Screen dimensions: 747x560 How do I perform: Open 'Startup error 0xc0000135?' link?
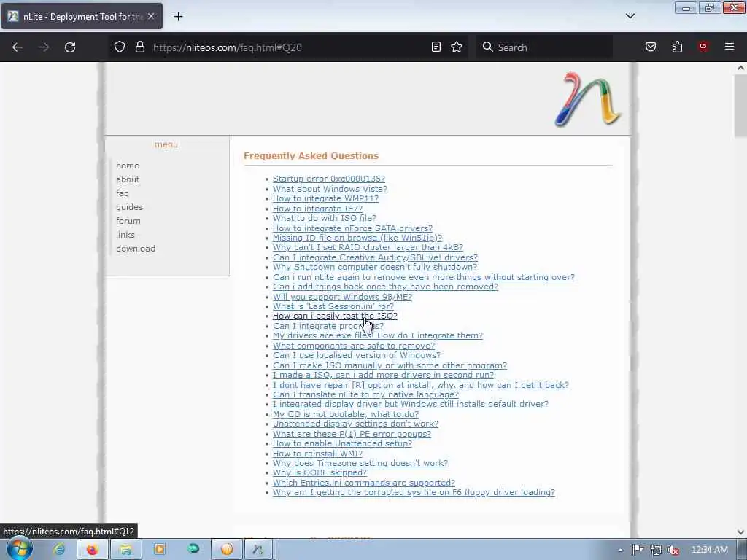click(x=329, y=179)
